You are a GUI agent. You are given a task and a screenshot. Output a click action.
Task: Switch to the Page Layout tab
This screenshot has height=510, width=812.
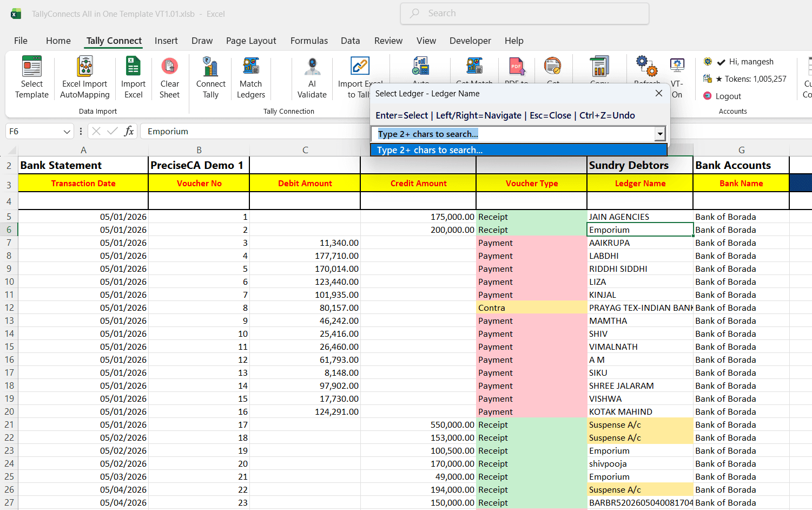tap(251, 41)
